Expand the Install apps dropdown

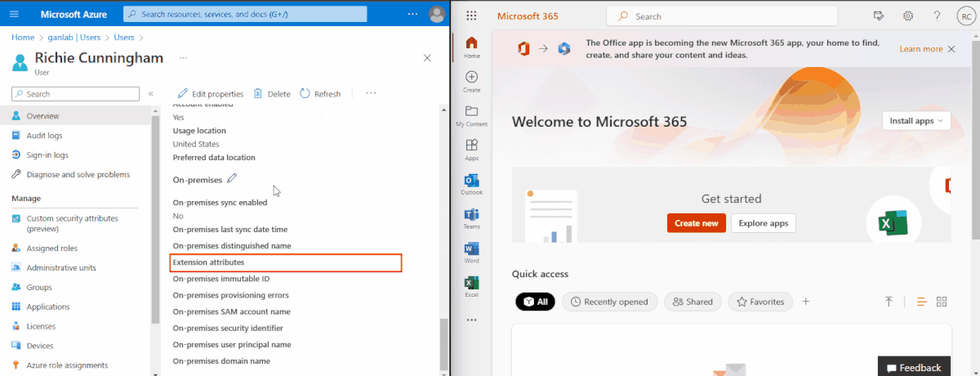(915, 121)
